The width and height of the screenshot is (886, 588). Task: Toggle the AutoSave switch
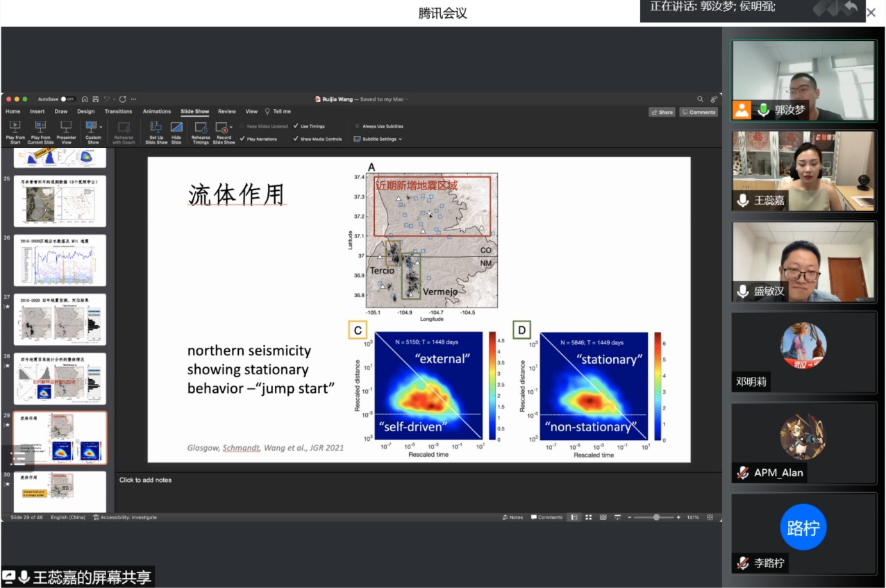coord(67,99)
